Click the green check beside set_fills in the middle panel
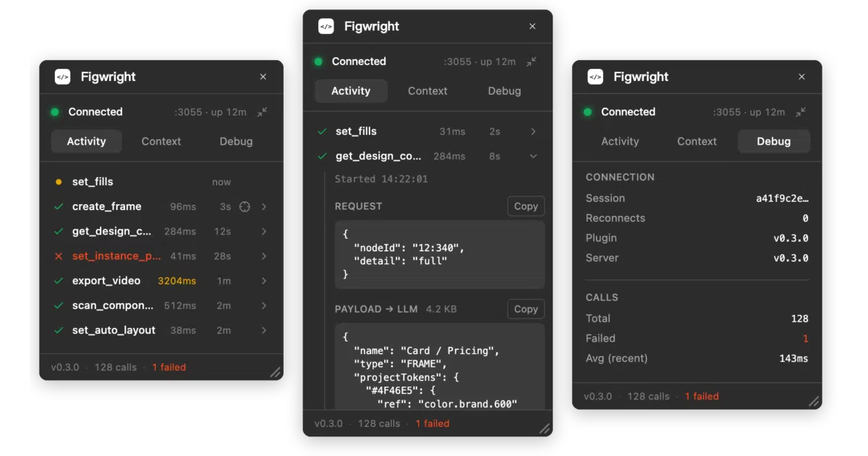The width and height of the screenshot is (868, 456). pos(323,131)
